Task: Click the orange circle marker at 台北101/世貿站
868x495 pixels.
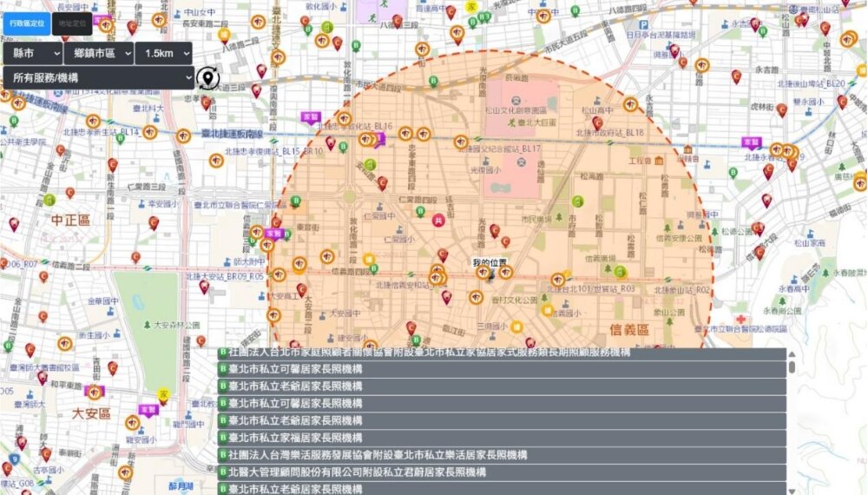Action: point(558,280)
